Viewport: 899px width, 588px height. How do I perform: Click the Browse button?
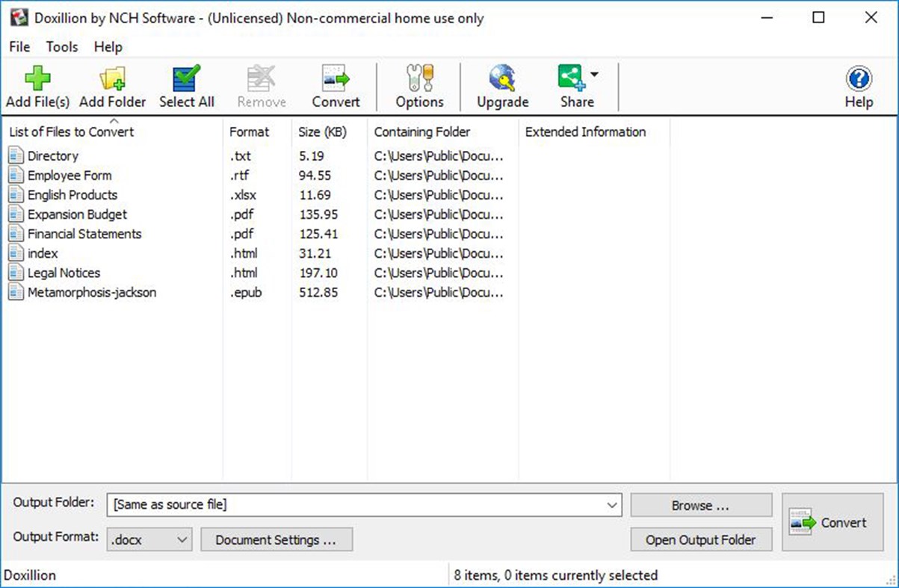pyautogui.click(x=700, y=504)
